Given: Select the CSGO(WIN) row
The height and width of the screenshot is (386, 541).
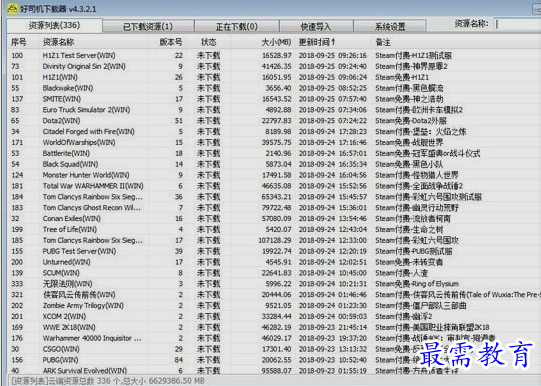Looking at the screenshot, I should click(x=274, y=349).
